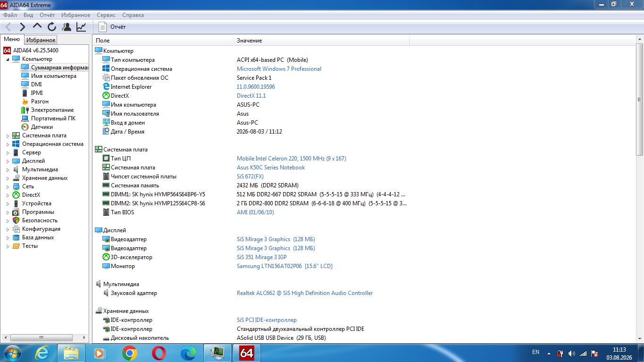Open the Разгон overclock item
The image size is (644, 362).
click(40, 101)
